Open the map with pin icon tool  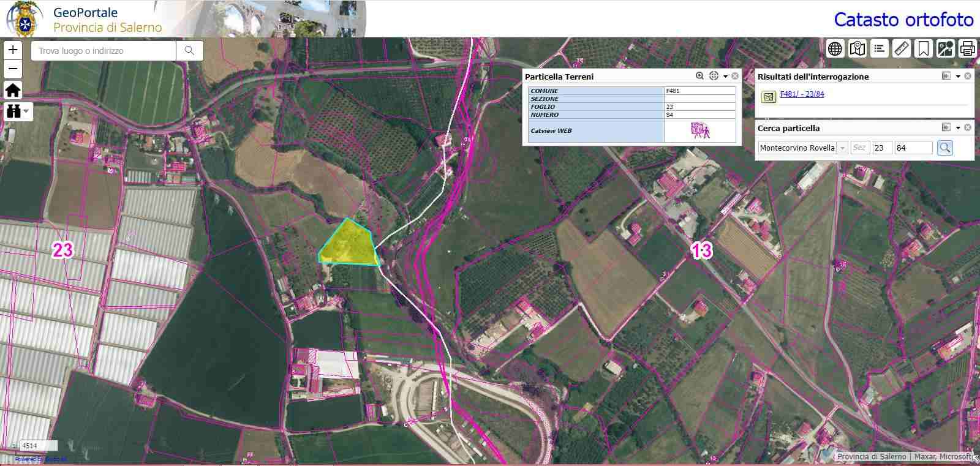point(857,48)
